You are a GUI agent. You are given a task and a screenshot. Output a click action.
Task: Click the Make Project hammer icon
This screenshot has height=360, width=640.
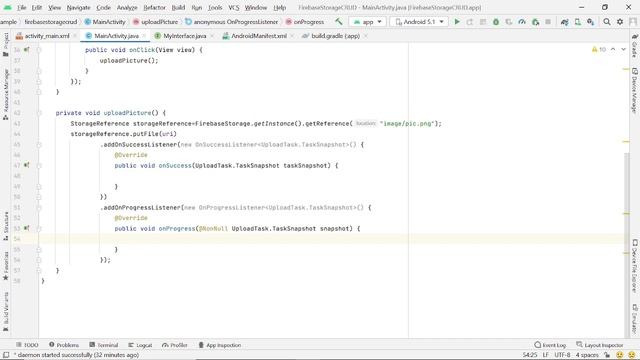pos(339,22)
